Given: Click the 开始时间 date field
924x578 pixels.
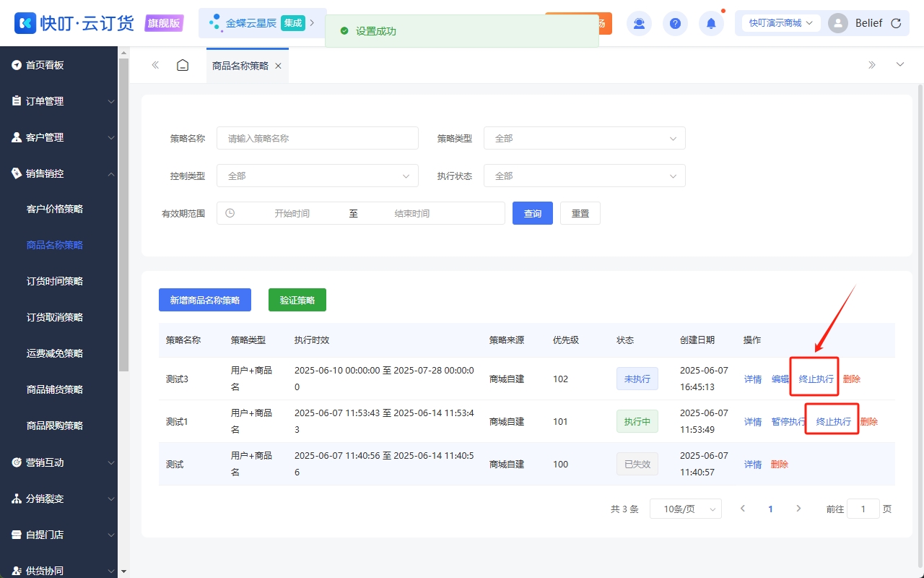Looking at the screenshot, I should pos(292,213).
